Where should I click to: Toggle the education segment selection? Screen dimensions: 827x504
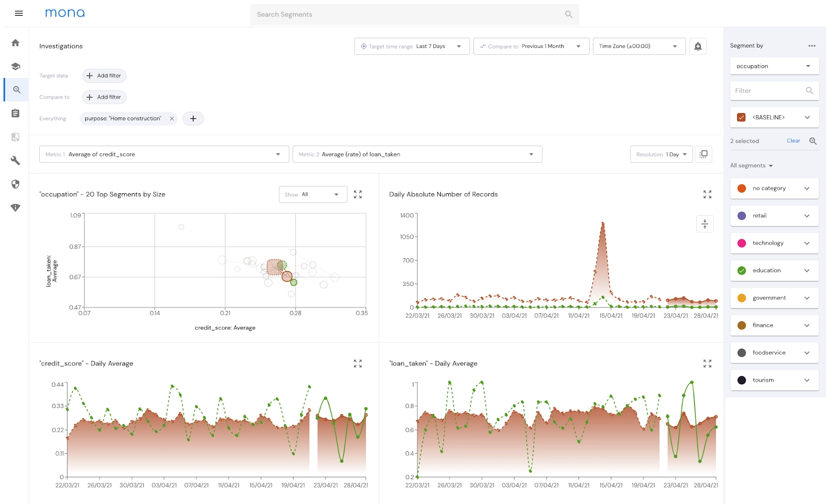click(x=742, y=271)
